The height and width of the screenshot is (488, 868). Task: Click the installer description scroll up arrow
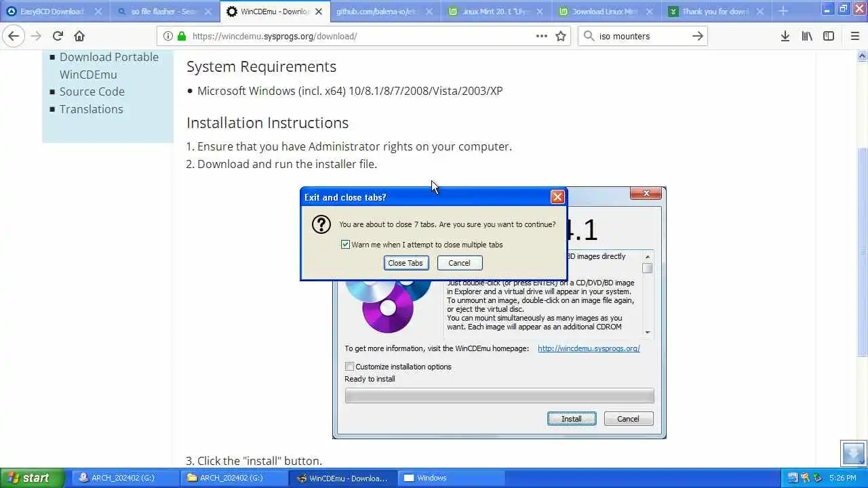coord(648,257)
